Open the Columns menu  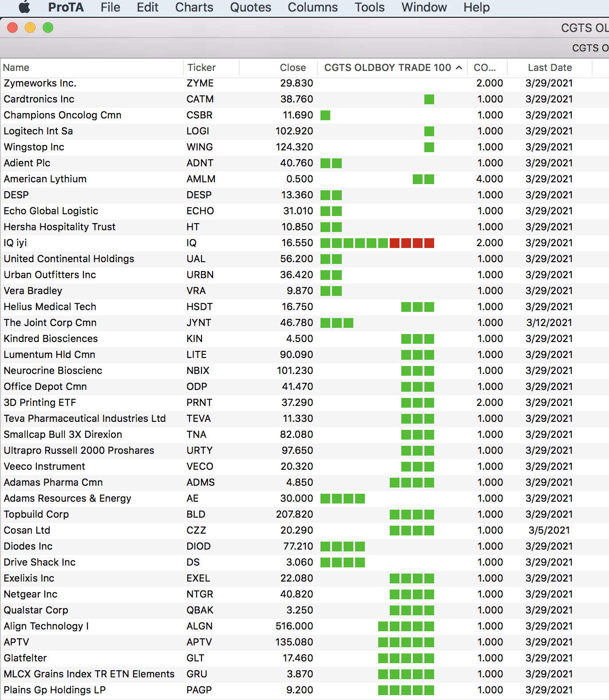click(312, 7)
